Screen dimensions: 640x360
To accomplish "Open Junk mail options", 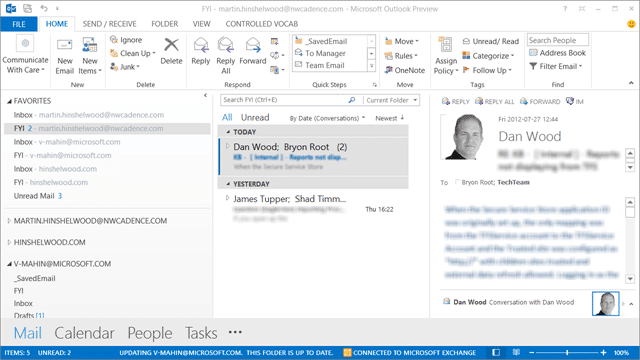I will point(125,67).
